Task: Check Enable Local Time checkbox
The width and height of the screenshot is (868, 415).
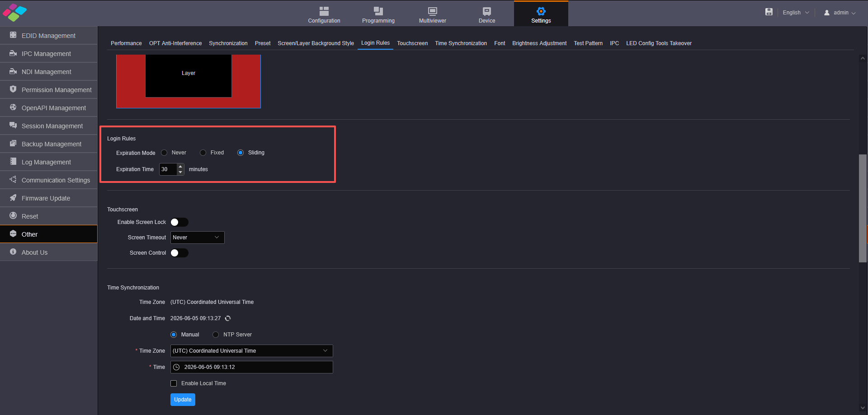Action: tap(174, 383)
